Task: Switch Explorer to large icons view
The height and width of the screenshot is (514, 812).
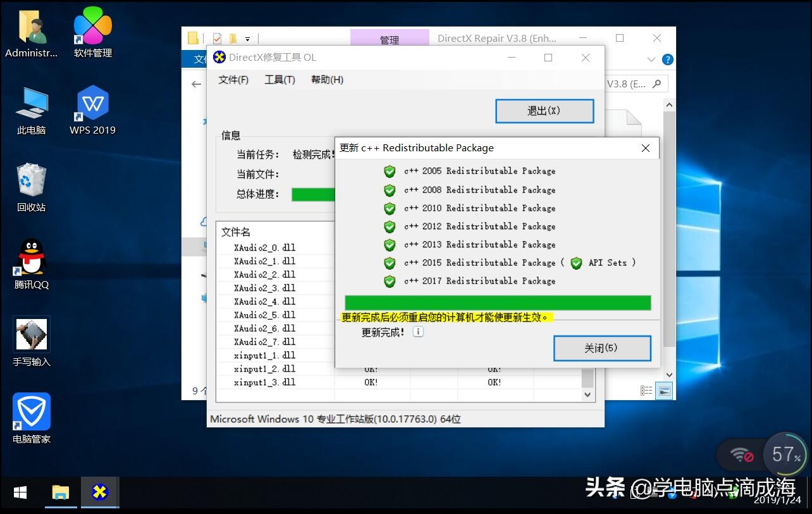Action: (664, 391)
